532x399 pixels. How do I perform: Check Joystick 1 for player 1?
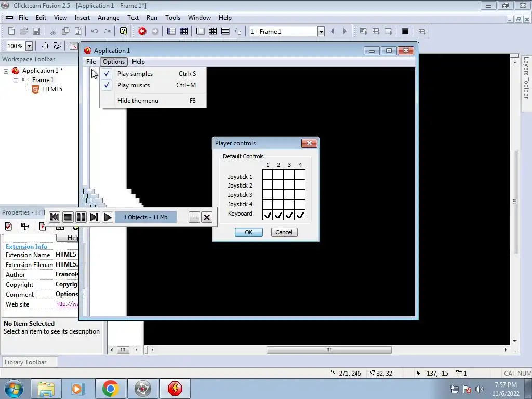click(x=268, y=175)
